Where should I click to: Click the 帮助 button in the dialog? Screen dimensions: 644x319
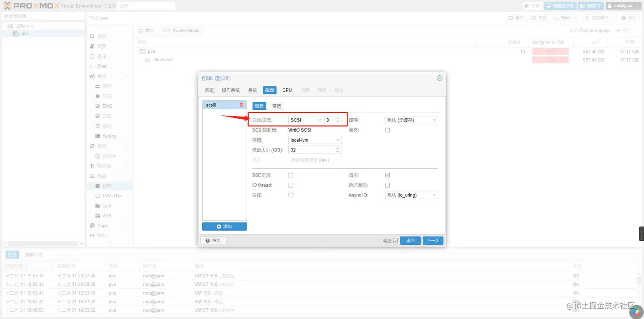coord(213,241)
